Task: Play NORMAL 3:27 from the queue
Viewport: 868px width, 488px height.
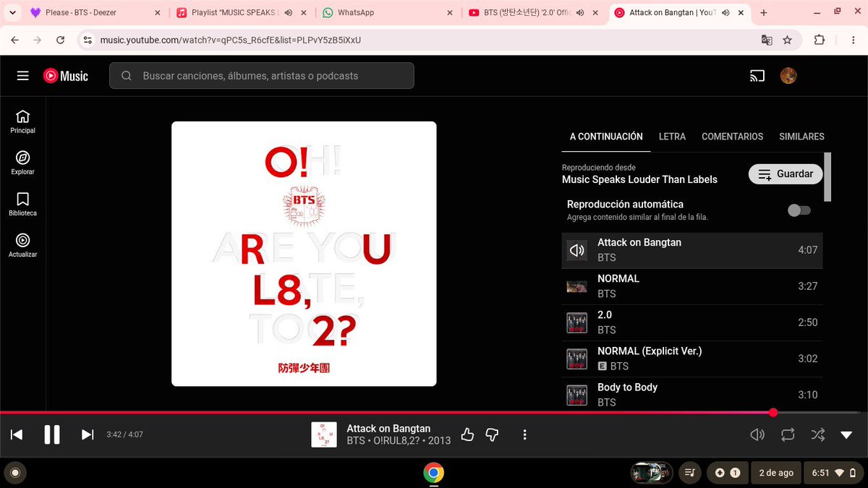Action: pyautogui.click(x=692, y=286)
